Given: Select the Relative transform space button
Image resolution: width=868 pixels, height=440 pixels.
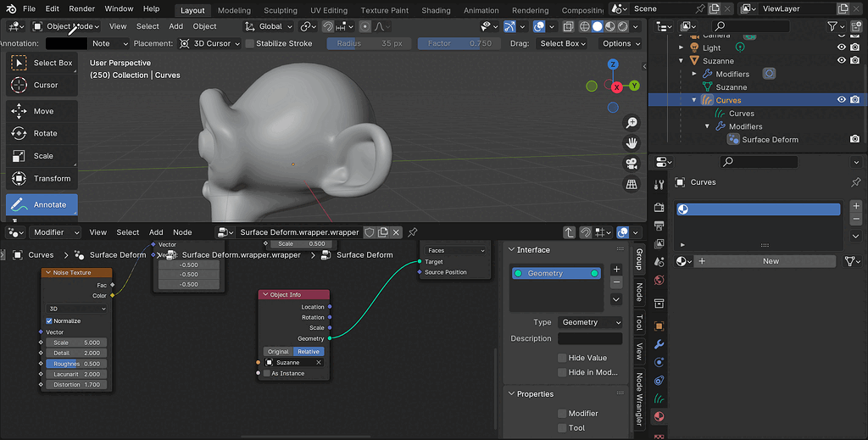Looking at the screenshot, I should pyautogui.click(x=309, y=352).
